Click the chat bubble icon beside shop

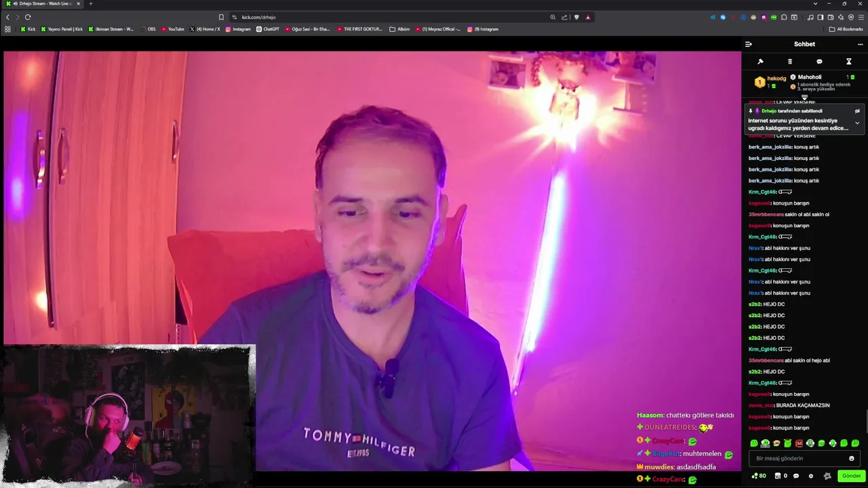[796, 476]
